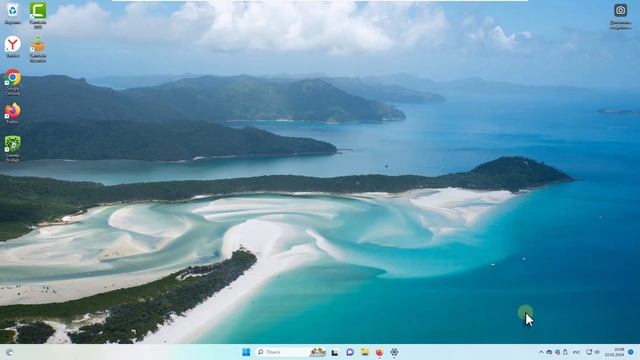Viewport: 640px width, 360px height.
Task: Switch the keyboard language indicator
Action: (x=576, y=352)
